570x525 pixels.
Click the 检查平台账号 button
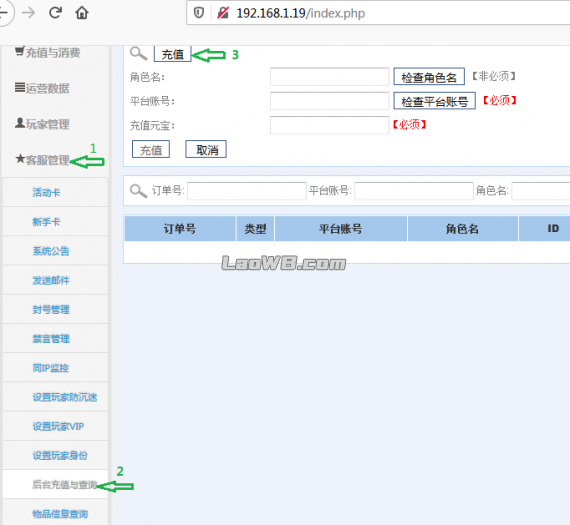tap(434, 101)
